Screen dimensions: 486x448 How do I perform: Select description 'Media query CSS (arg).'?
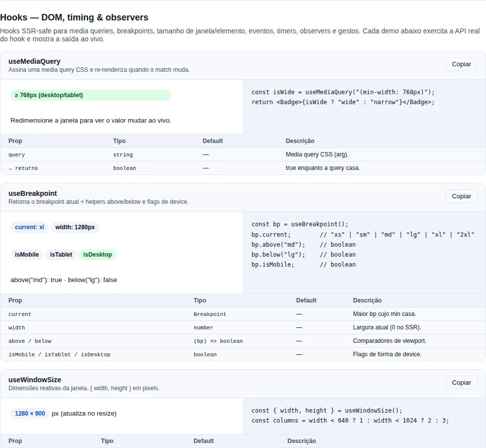[317, 154]
